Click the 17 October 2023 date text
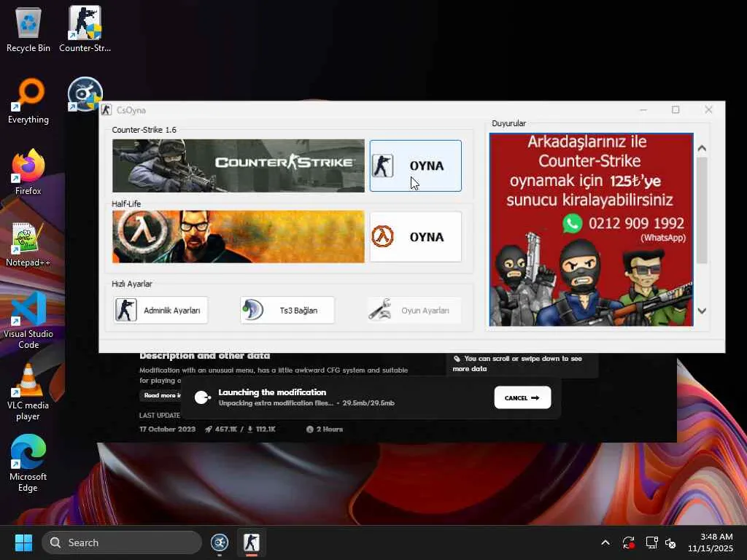 click(167, 429)
